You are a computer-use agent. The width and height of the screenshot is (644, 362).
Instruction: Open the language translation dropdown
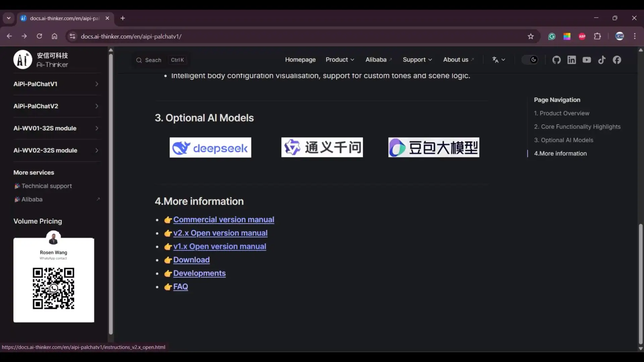(x=499, y=60)
